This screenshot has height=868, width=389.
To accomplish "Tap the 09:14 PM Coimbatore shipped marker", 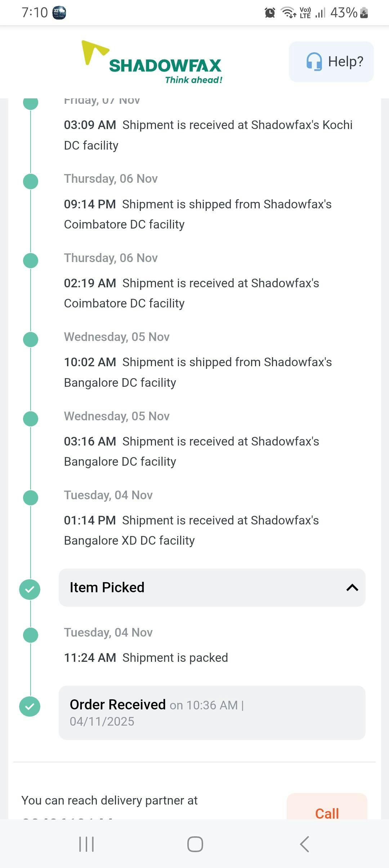I will pyautogui.click(x=31, y=181).
